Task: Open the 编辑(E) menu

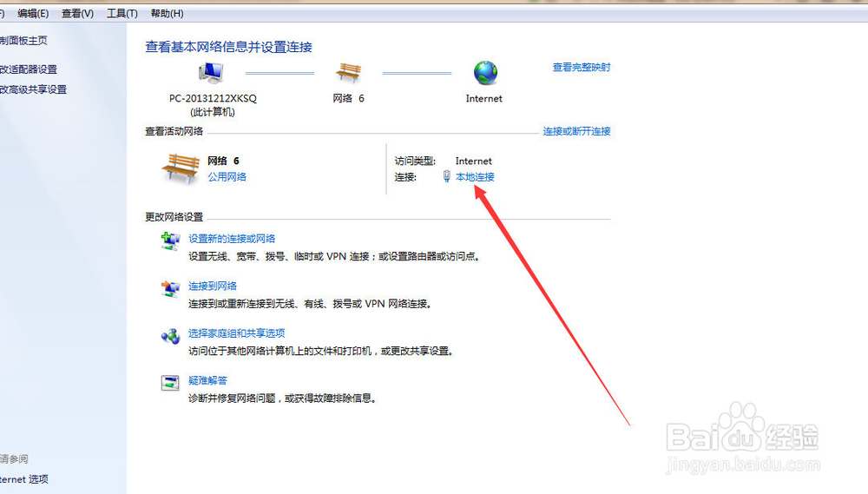Action: click(33, 13)
